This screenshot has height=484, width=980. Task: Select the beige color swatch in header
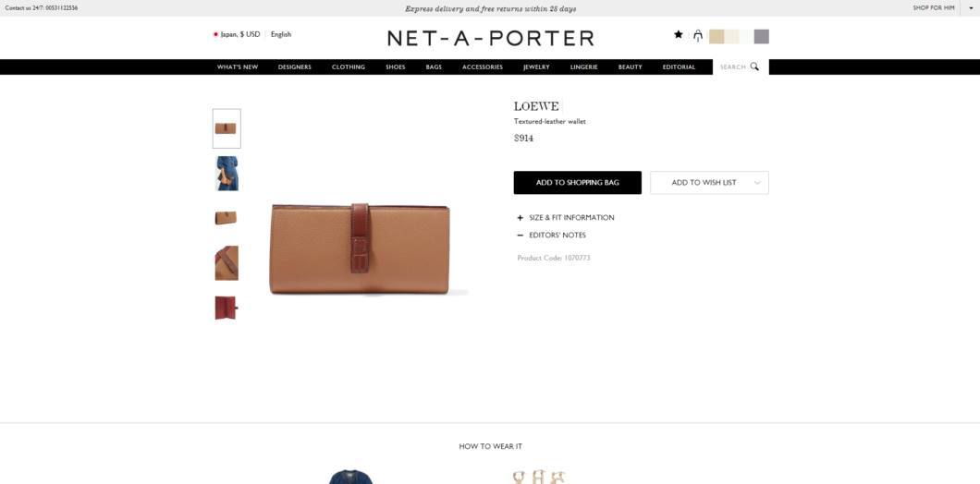coord(717,36)
